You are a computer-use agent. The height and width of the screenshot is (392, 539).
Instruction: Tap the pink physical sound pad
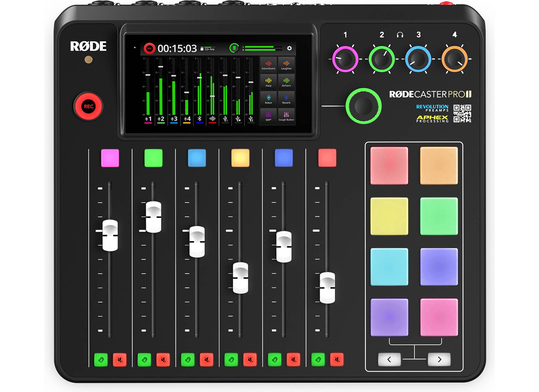[439, 317]
